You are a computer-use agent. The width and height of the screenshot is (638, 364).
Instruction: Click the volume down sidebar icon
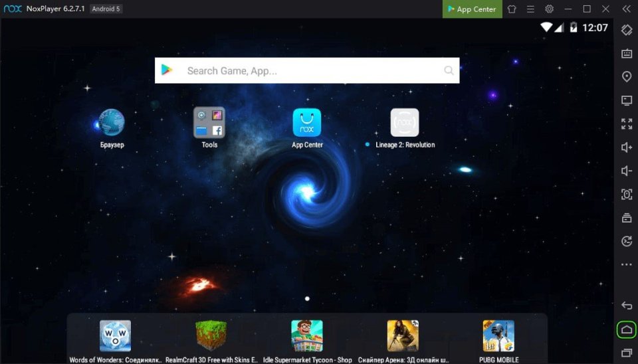tap(626, 171)
